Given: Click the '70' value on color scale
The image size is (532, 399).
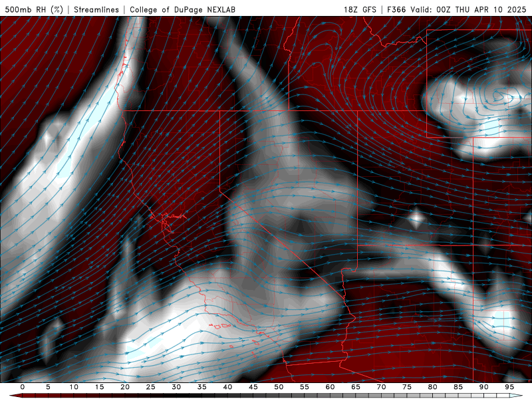Looking at the screenshot, I should [x=381, y=387].
